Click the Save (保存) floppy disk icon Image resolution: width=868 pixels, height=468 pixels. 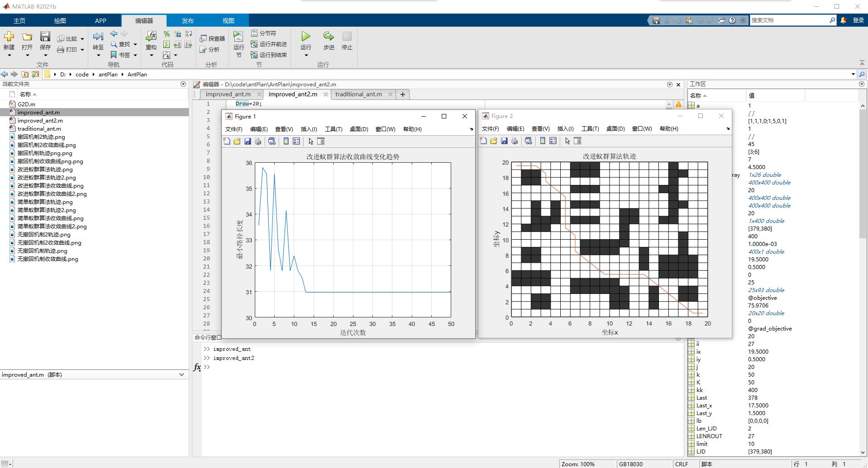tap(45, 37)
